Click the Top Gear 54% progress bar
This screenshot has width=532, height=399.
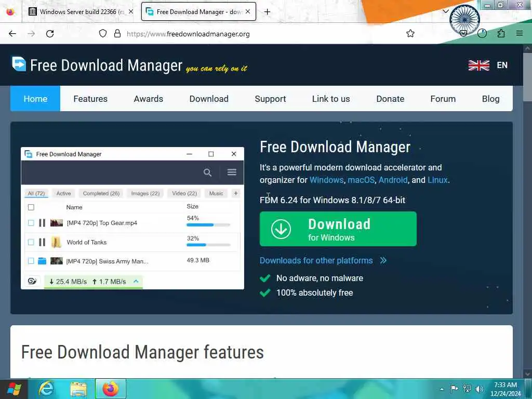click(208, 225)
